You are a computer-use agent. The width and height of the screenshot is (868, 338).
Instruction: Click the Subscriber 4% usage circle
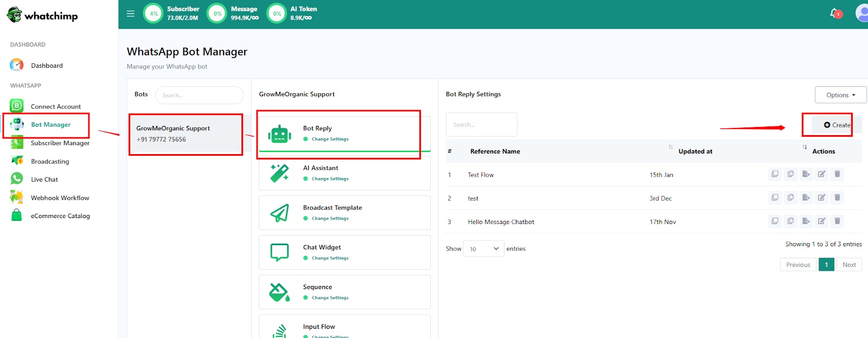[154, 14]
